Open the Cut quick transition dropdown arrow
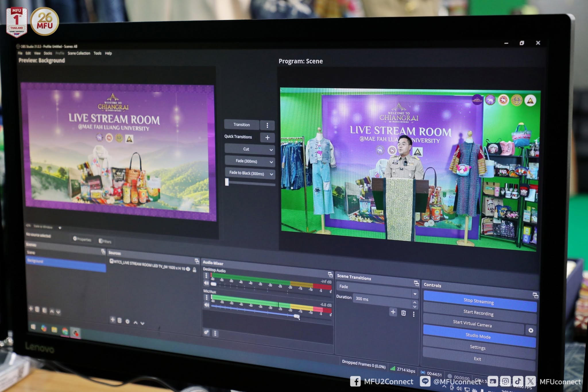The image size is (588, 392). (271, 150)
